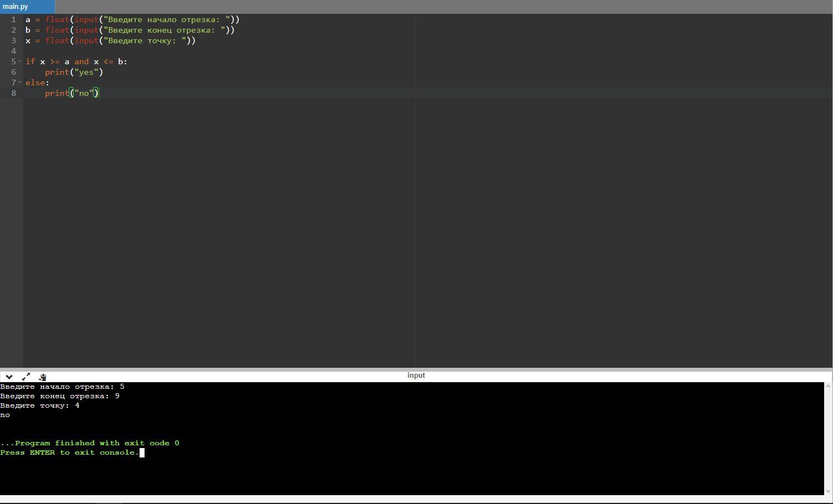Click console line "Введите начало отрезка: 5"
Screen dimensions: 833x504
(x=62, y=387)
